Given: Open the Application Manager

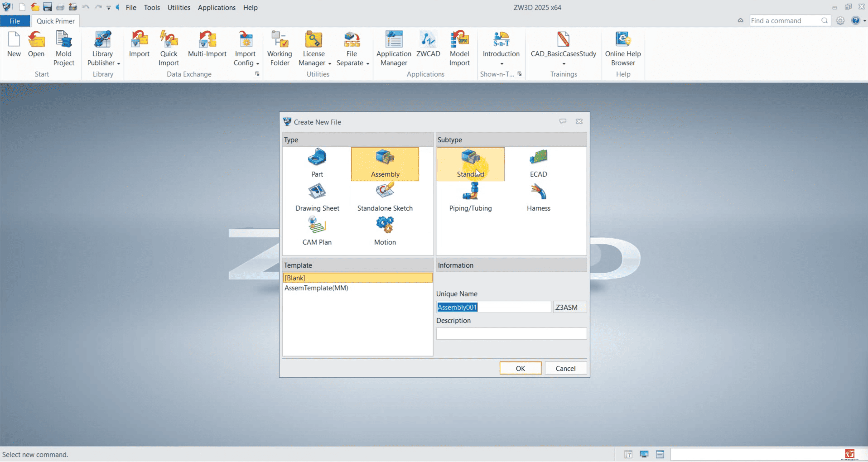Looking at the screenshot, I should pyautogui.click(x=394, y=48).
